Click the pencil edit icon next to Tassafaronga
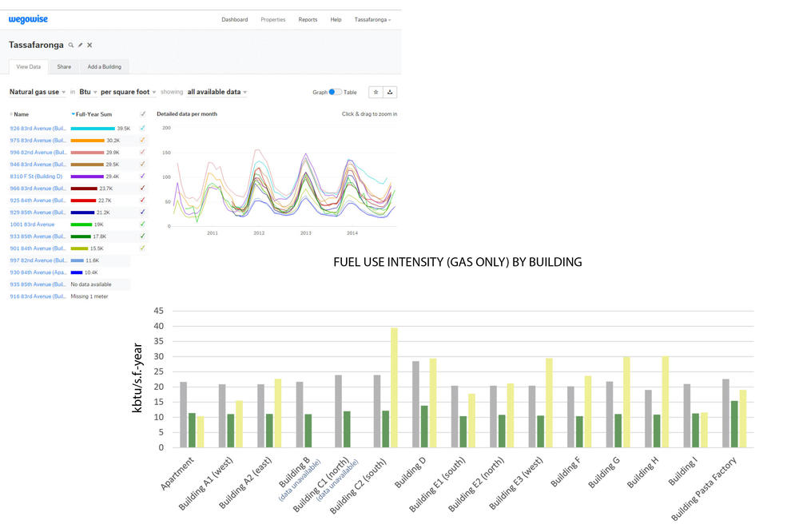The width and height of the screenshot is (799, 532). pyautogui.click(x=80, y=46)
